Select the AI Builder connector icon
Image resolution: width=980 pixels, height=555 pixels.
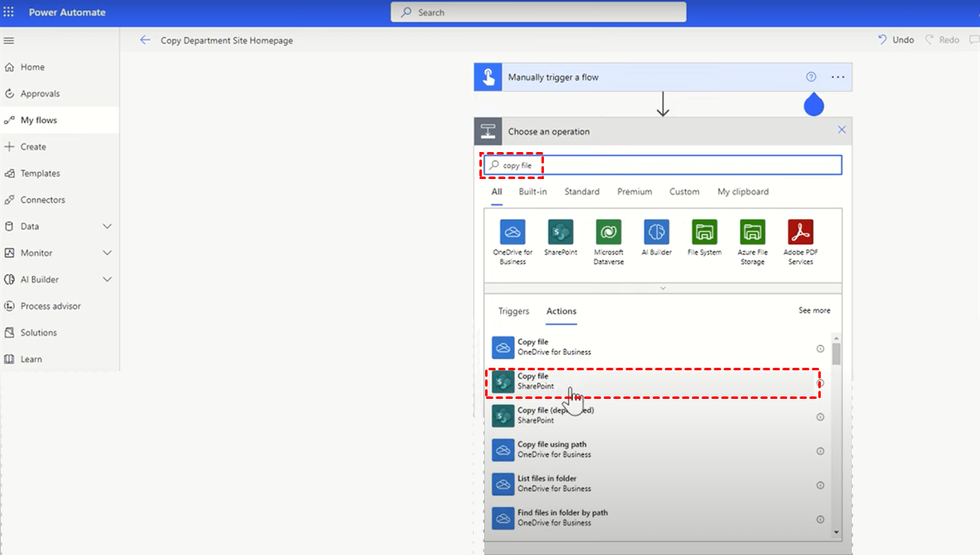tap(656, 232)
